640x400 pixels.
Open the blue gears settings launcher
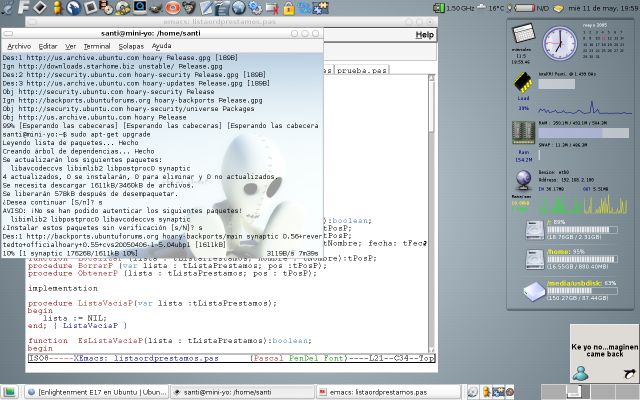[256, 7]
